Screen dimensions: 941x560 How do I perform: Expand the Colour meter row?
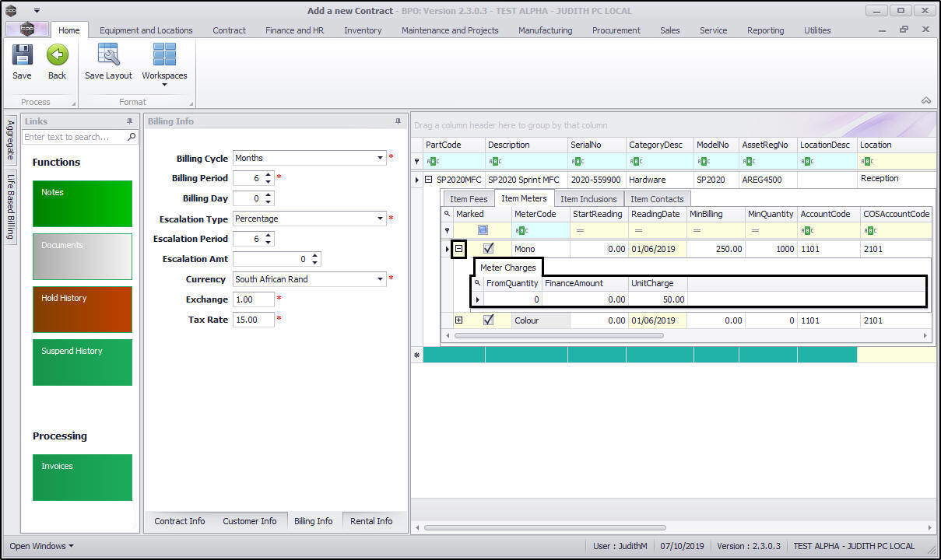pyautogui.click(x=459, y=320)
